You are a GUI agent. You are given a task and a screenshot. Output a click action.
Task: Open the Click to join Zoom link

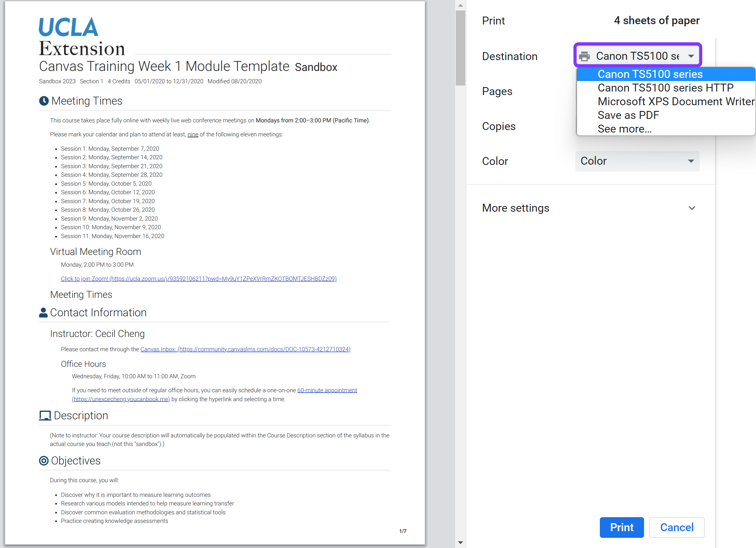tap(199, 278)
